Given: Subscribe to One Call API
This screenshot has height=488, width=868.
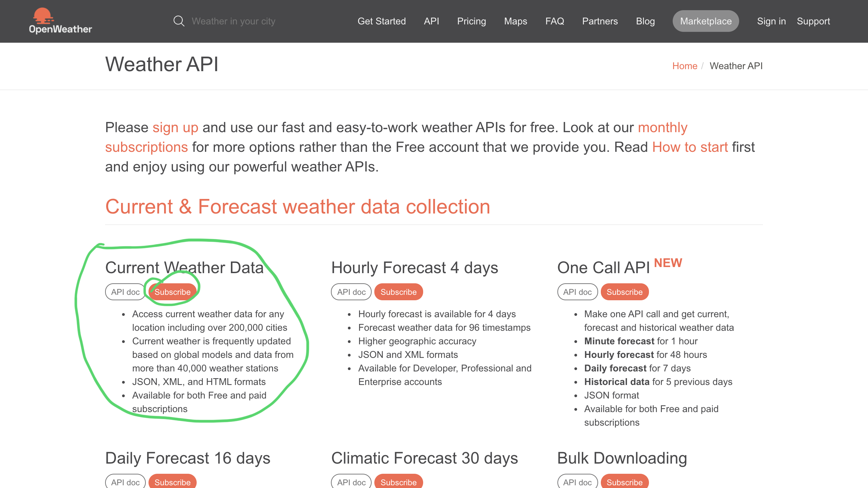Looking at the screenshot, I should (625, 292).
